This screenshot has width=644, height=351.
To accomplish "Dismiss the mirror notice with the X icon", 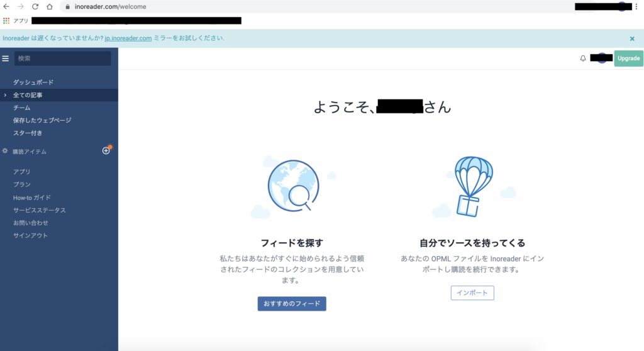I will (x=632, y=38).
